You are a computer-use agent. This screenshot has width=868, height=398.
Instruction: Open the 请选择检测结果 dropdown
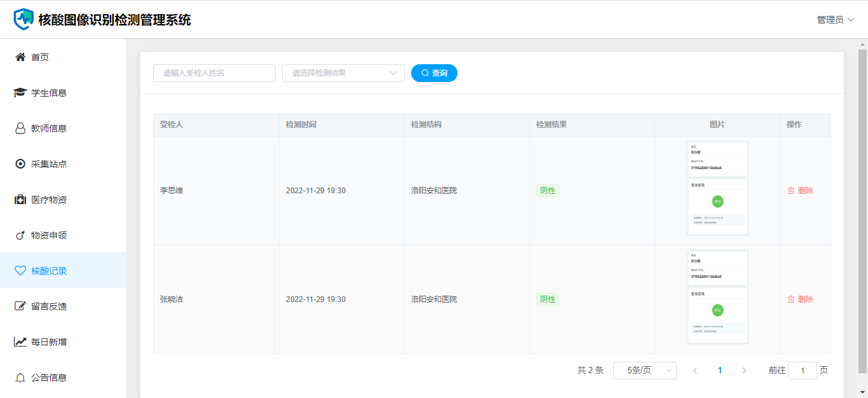(343, 73)
